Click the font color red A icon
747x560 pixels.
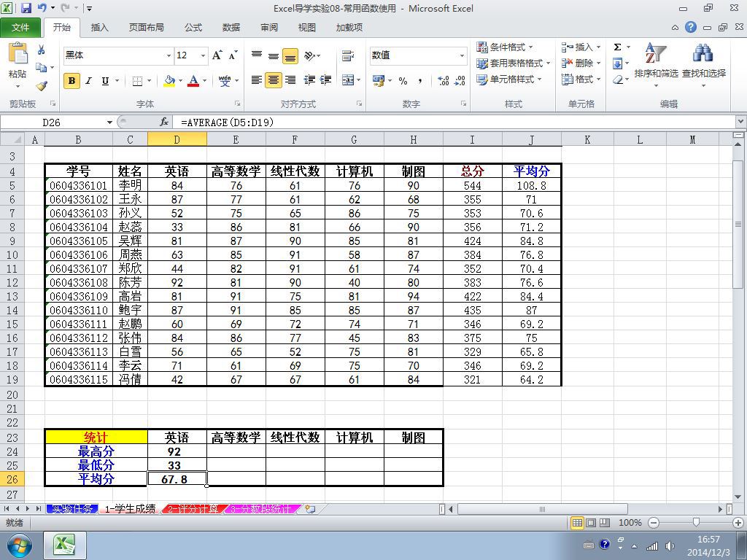(193, 80)
